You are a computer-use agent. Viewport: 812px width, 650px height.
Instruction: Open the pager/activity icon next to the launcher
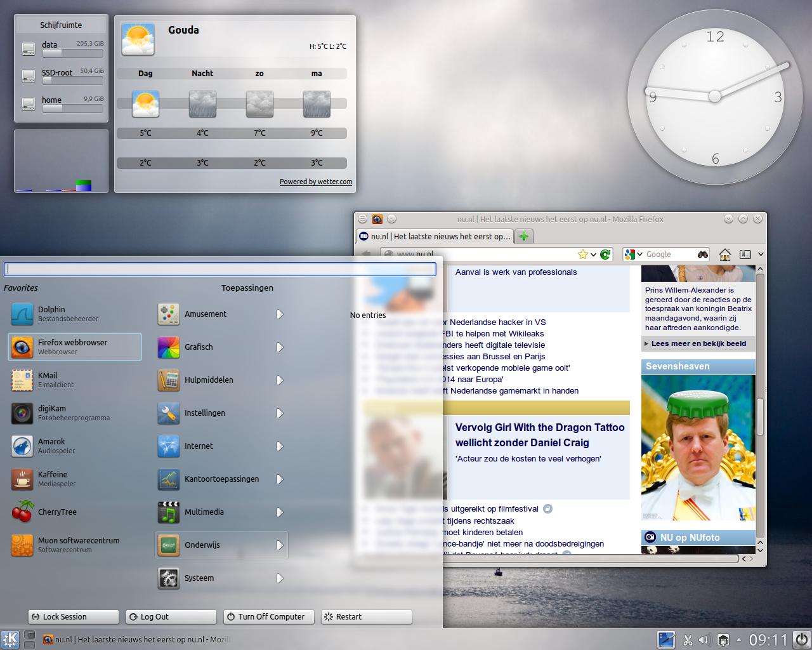(x=29, y=639)
